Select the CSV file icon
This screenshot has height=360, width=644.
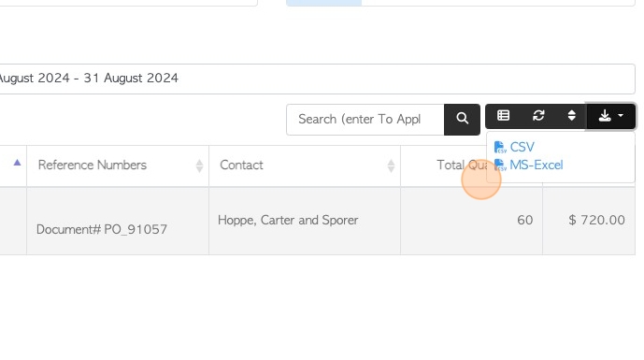click(x=500, y=147)
